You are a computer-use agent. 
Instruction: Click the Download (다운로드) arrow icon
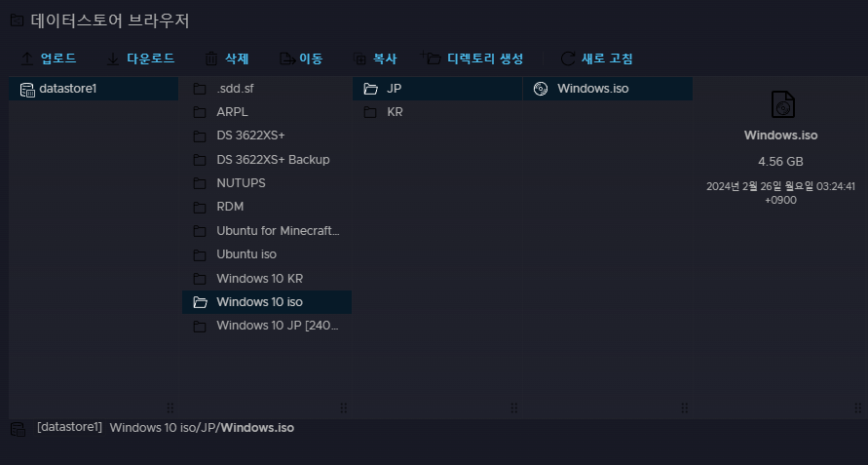[x=113, y=59]
